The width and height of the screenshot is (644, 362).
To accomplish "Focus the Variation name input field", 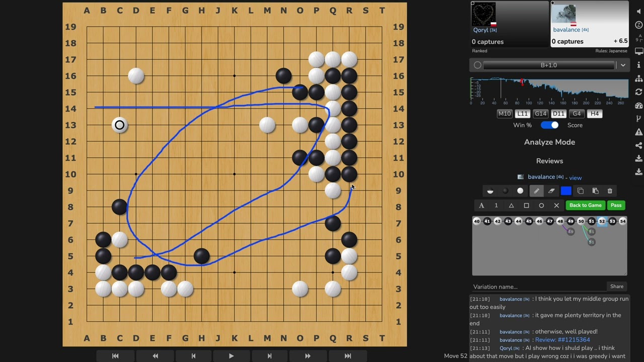I will 538,287.
